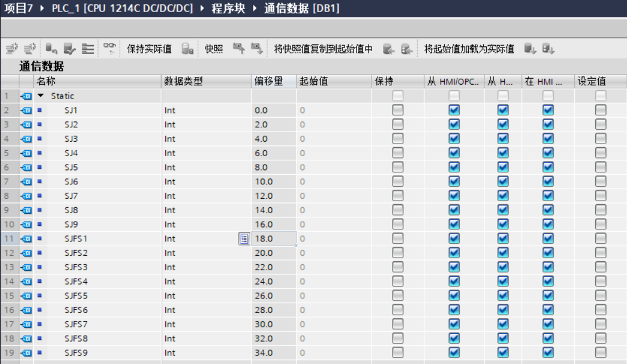Click the offset value 34.0
Viewport: 627px width, 364px height.
(x=264, y=353)
